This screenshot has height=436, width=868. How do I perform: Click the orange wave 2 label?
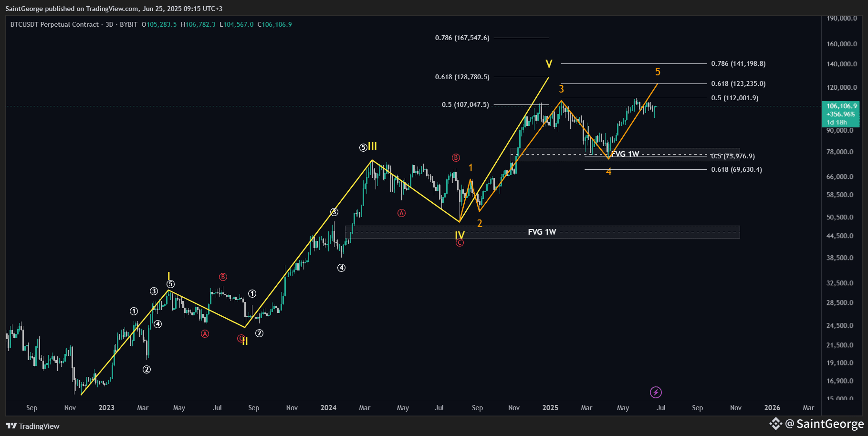click(x=480, y=224)
